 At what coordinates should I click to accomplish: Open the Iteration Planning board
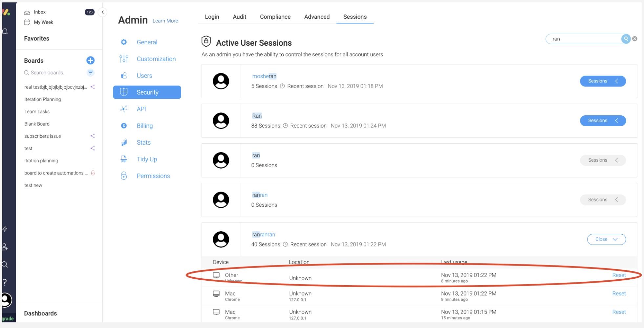coord(43,99)
